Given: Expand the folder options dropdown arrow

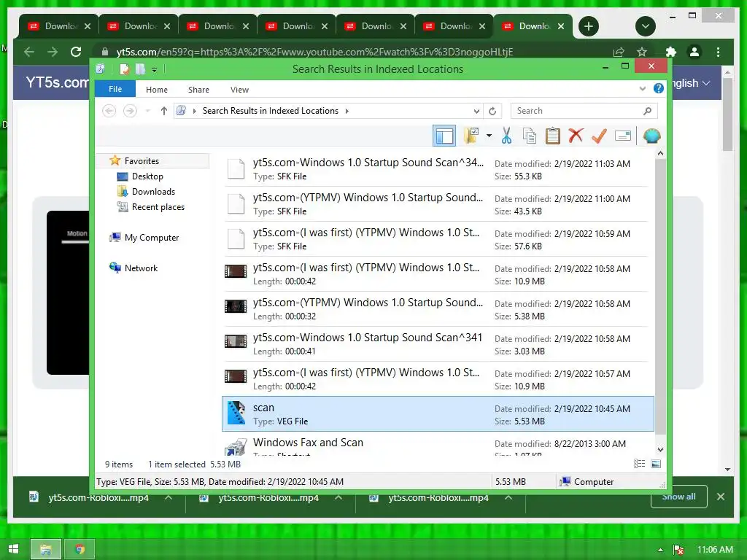Looking at the screenshot, I should 489,136.
